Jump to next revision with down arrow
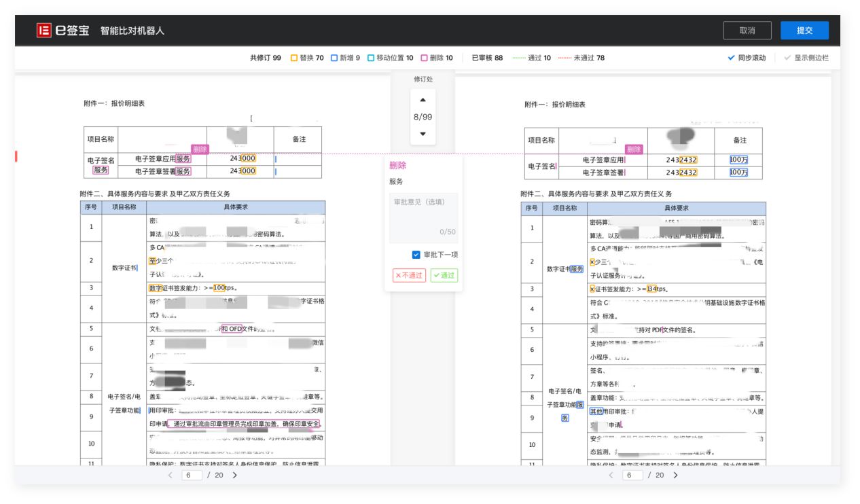Viewport: 860px width, 504px height. click(x=423, y=134)
